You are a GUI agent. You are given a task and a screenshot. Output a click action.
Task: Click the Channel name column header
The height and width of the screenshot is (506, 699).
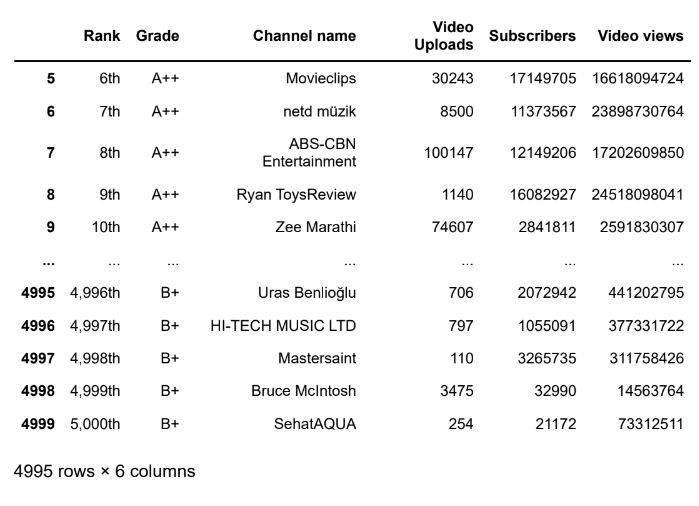pos(304,36)
